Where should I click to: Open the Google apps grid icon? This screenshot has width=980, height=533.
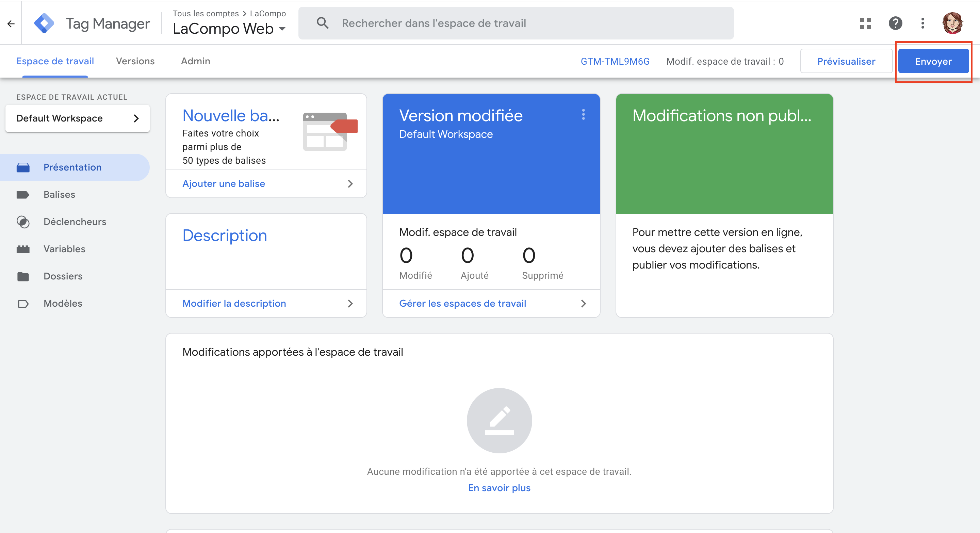coord(865,23)
